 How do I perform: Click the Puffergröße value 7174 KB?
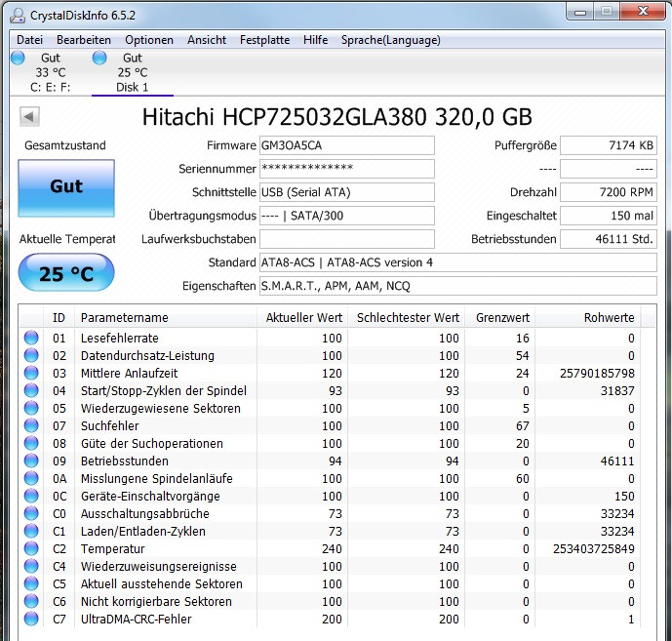609,145
